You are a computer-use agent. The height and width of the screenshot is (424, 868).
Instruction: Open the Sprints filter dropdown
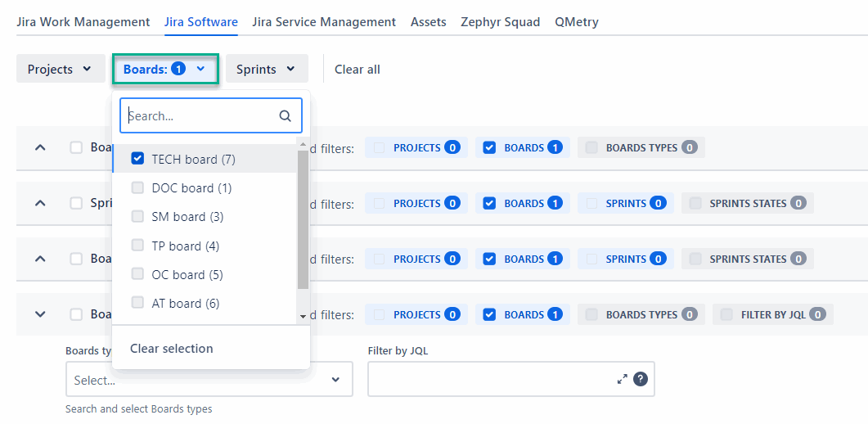266,70
